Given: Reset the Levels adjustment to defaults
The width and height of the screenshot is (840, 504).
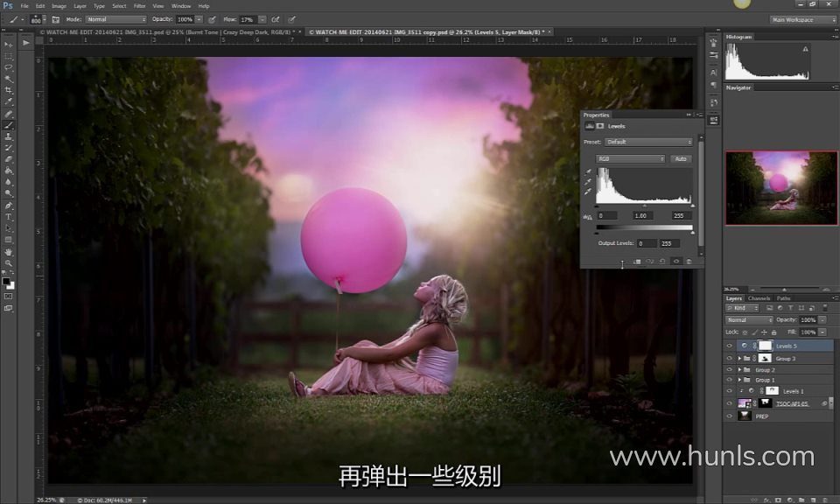Looking at the screenshot, I should 662,262.
